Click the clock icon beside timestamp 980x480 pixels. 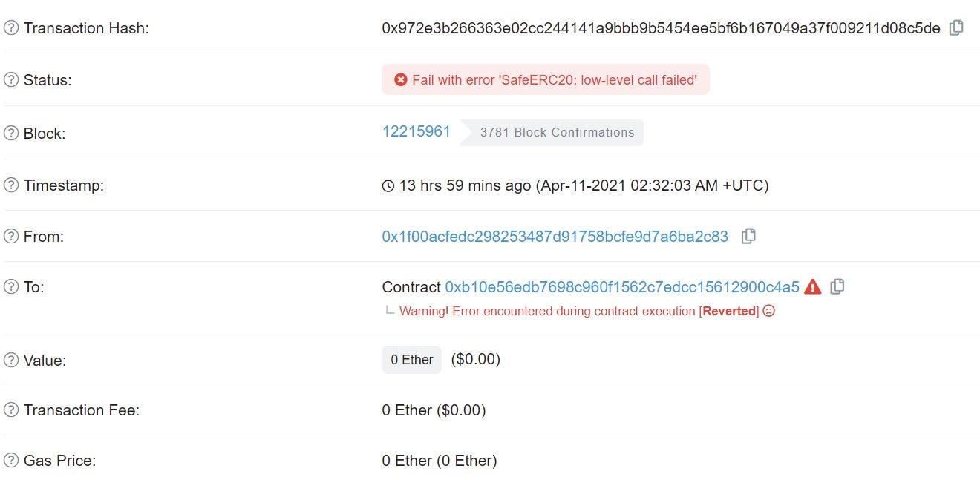(388, 185)
